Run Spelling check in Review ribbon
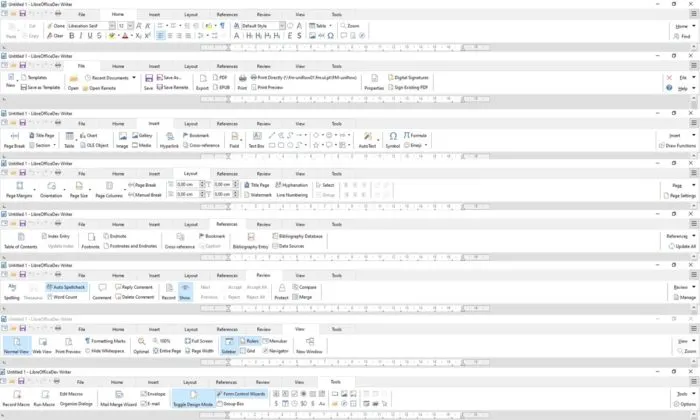700x420 pixels. 12,292
